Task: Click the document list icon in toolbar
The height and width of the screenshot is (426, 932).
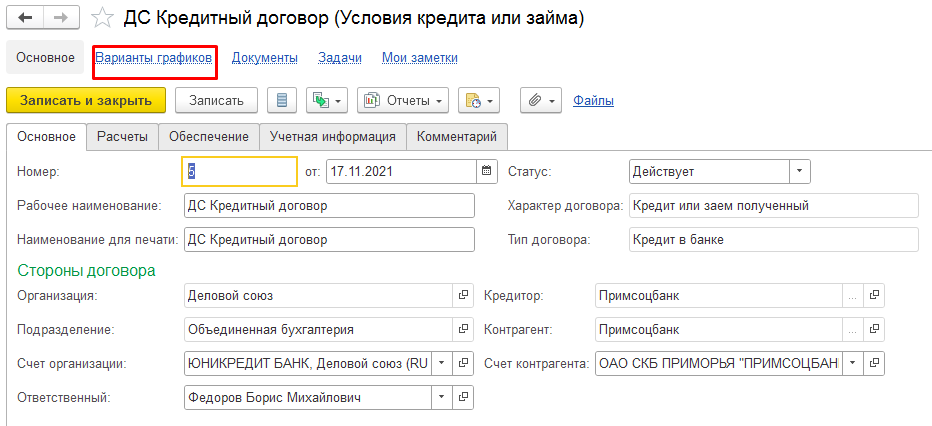Action: point(283,100)
